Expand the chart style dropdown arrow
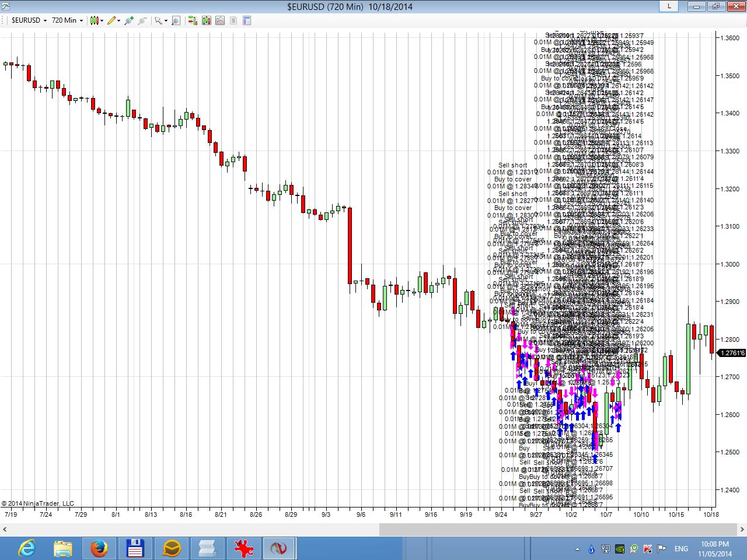 point(102,20)
